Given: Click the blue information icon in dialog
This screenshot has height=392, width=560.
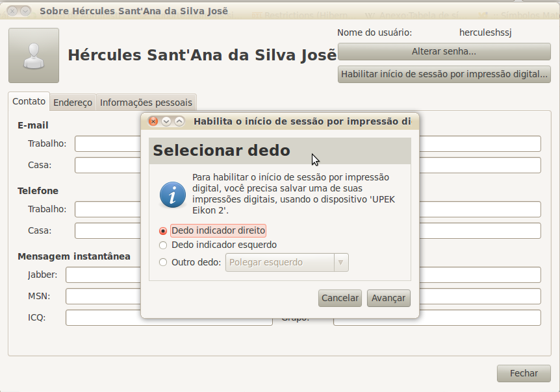Looking at the screenshot, I should [x=172, y=194].
